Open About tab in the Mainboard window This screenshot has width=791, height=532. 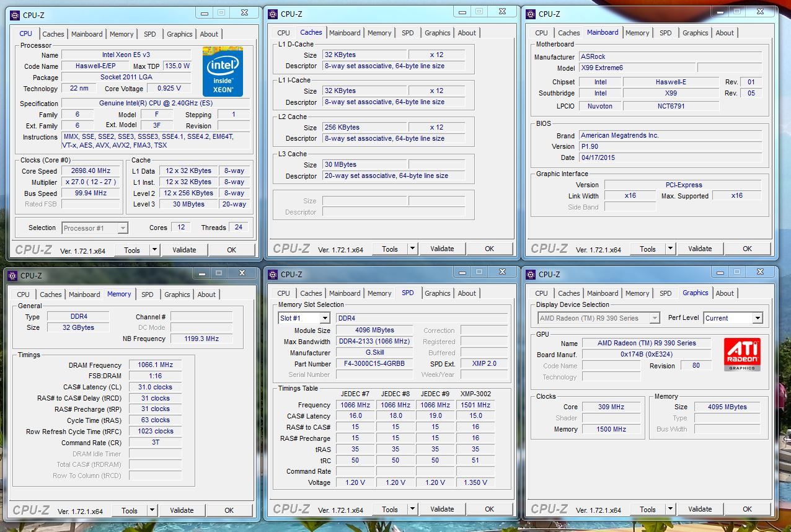pyautogui.click(x=725, y=33)
